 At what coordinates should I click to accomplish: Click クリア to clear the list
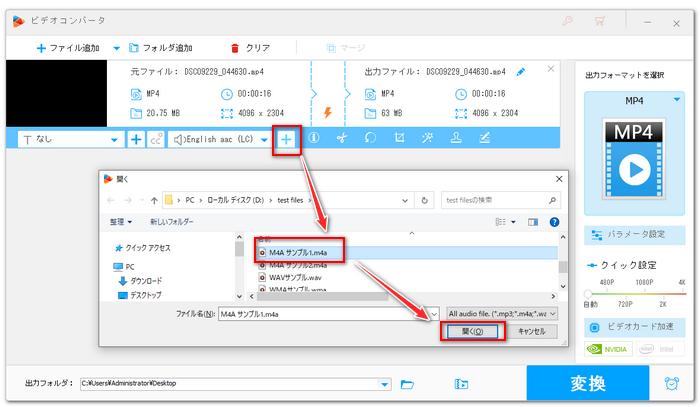(x=250, y=48)
